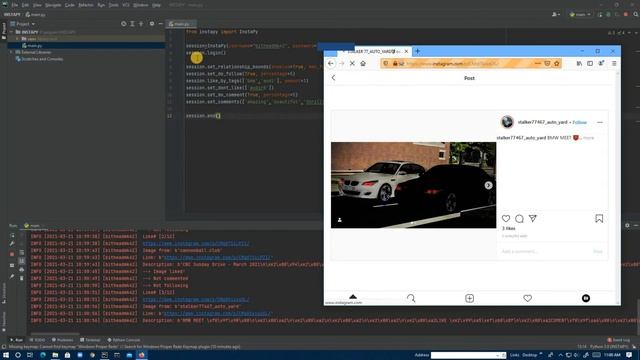Image resolution: width=640 pixels, height=360 pixels.
Task: Open Run panel settings gear
Action: point(627,225)
